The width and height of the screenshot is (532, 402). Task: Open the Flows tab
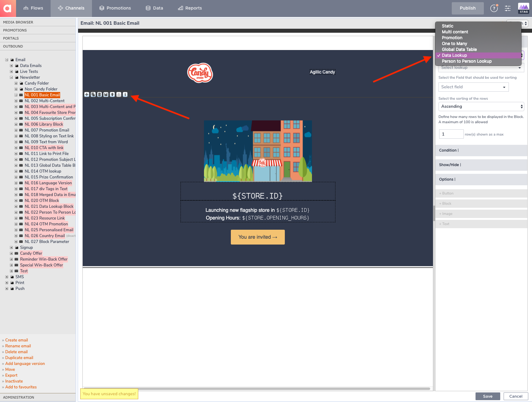pos(33,8)
